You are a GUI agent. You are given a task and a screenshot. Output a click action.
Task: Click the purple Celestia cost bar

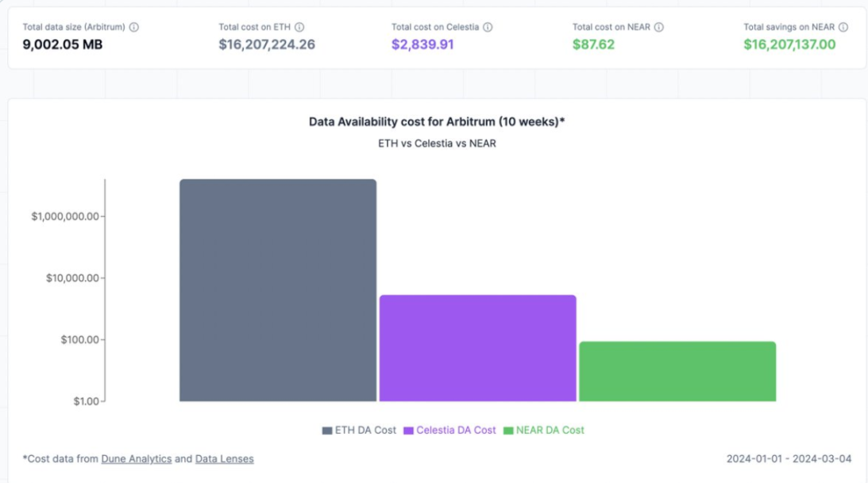[477, 348]
